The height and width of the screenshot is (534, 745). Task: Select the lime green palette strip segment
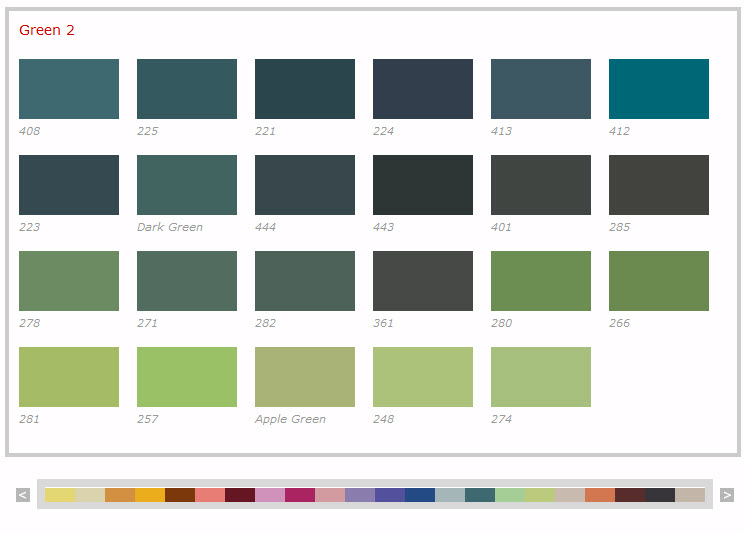point(540,495)
